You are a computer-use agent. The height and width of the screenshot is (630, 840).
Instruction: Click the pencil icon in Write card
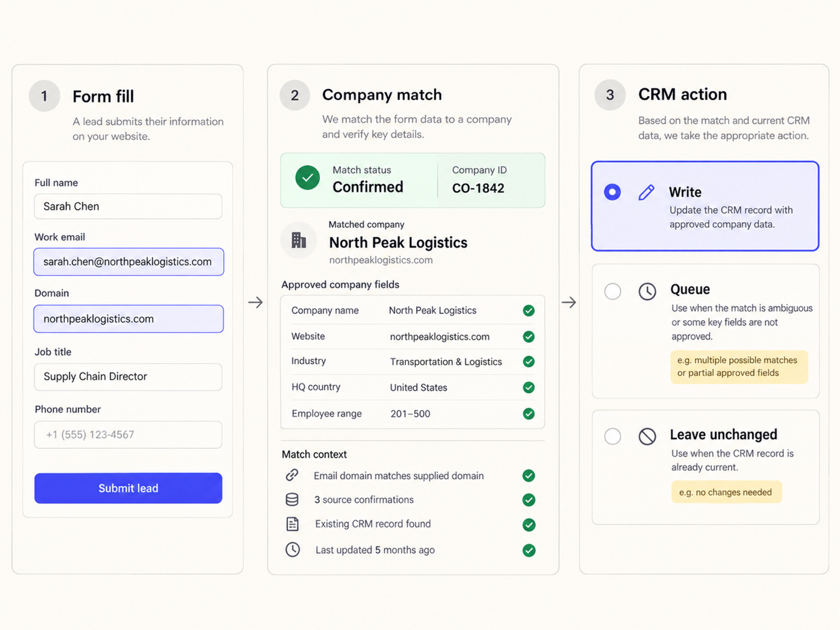pos(646,192)
